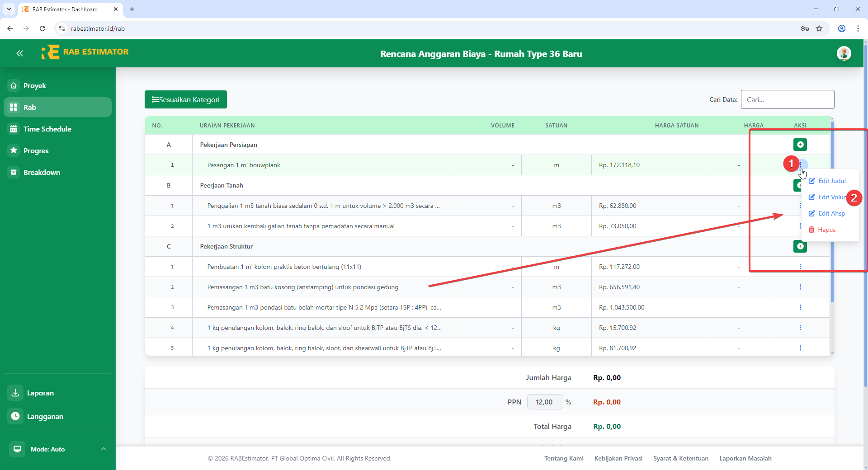Click the RAB Estimator logo
This screenshot has width=868, height=470.
pos(85,52)
